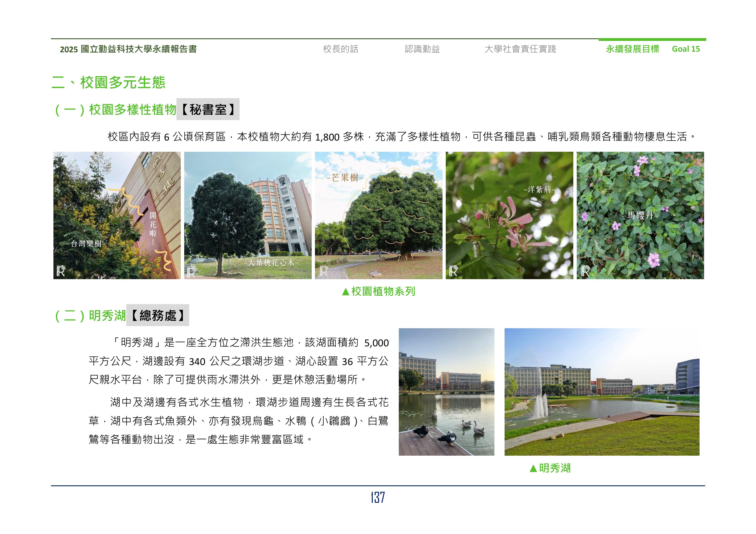
Task: Click the 【秘書室】 highlighted tag
Action: tap(208, 109)
